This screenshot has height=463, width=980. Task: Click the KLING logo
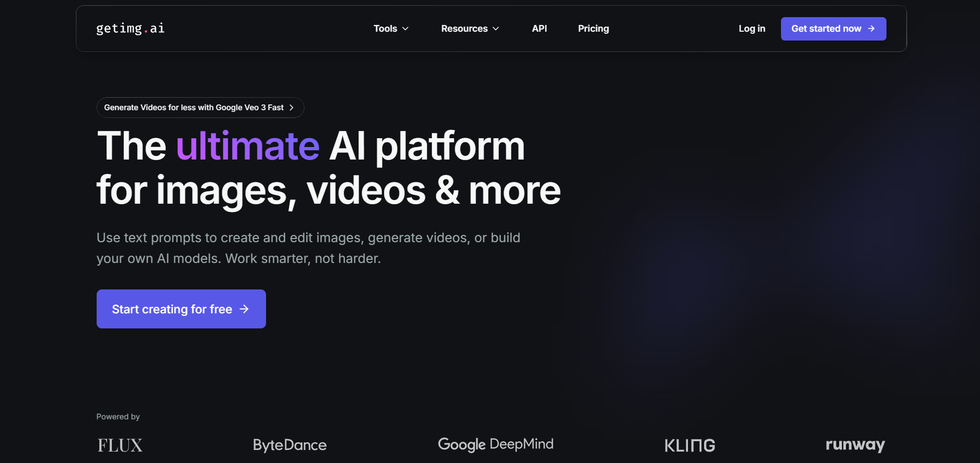pos(690,445)
